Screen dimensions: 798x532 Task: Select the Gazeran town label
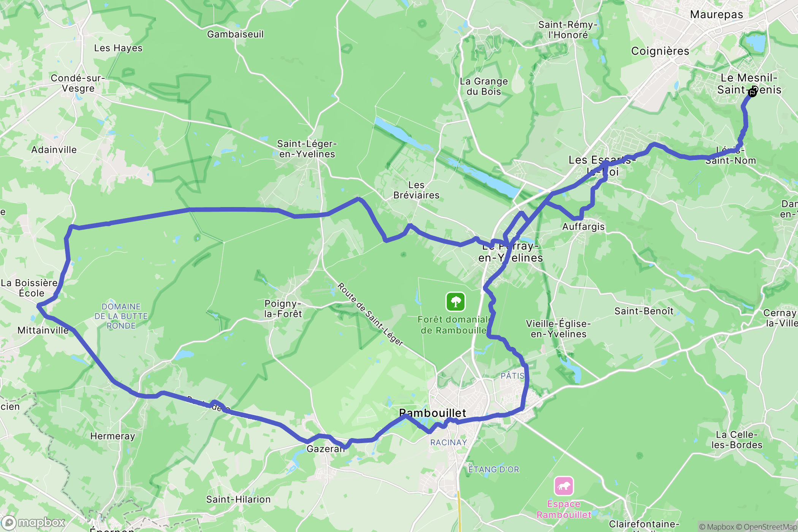coord(325,449)
